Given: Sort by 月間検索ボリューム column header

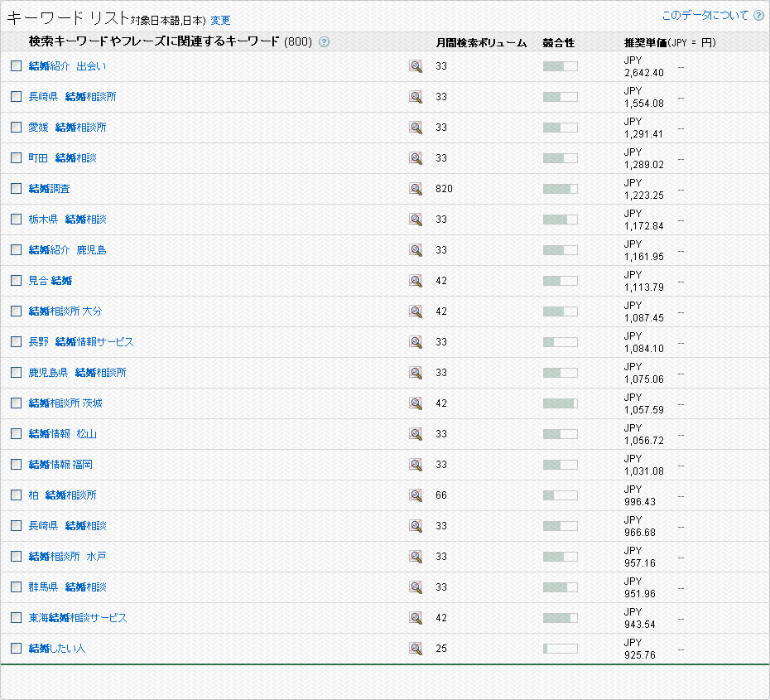Looking at the screenshot, I should [x=481, y=42].
